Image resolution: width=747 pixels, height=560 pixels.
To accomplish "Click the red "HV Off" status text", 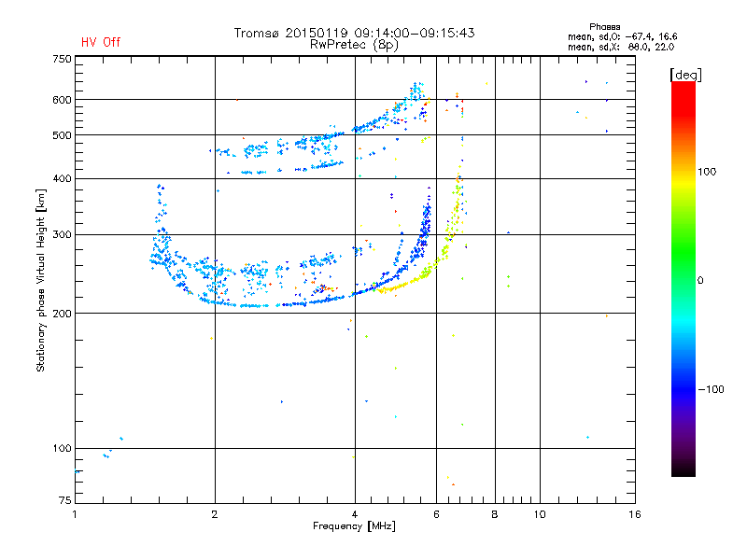I will pos(101,42).
